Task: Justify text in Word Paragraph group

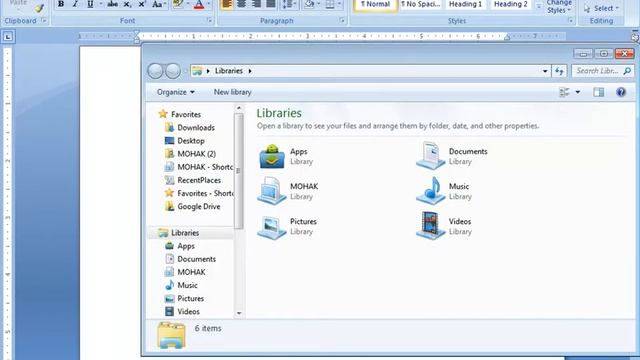Action: (x=271, y=4)
